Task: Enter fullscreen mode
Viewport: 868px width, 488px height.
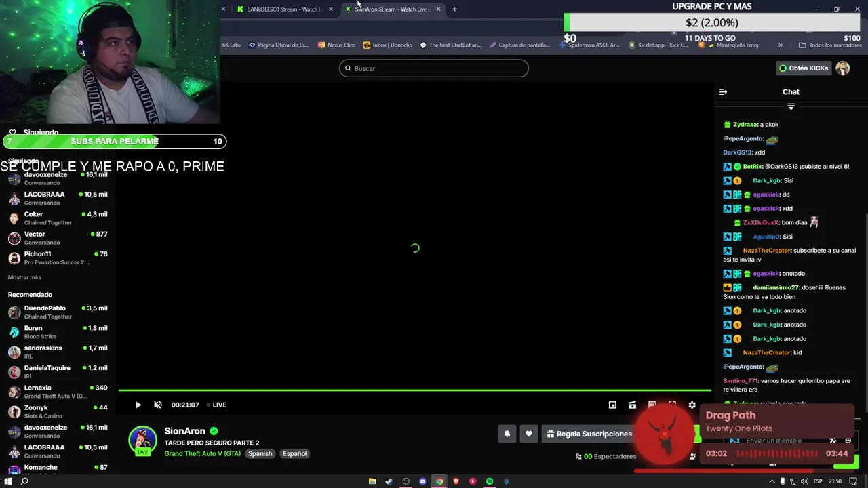Action: click(x=672, y=405)
